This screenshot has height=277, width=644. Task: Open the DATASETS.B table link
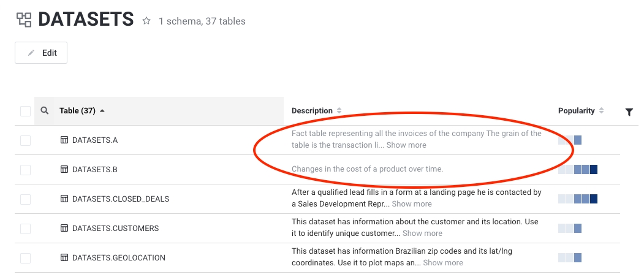point(94,170)
